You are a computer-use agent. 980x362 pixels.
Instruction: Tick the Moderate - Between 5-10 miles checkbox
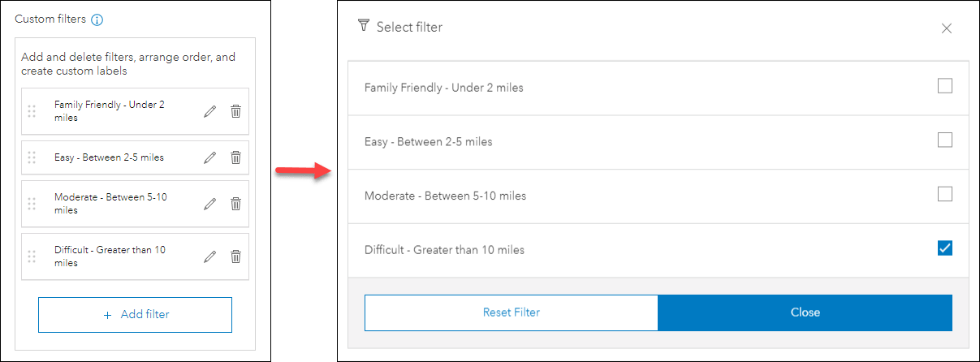(x=944, y=195)
